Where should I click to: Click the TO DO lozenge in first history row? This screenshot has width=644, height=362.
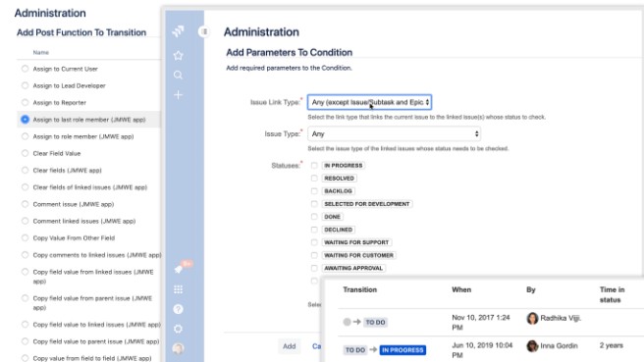[375, 322]
